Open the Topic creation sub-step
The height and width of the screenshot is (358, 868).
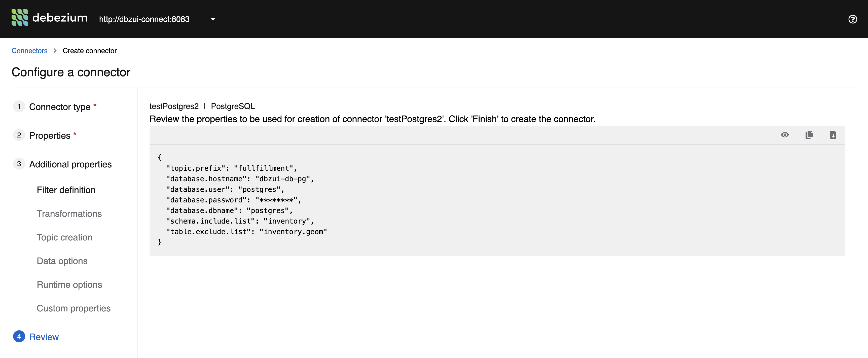[x=64, y=237]
